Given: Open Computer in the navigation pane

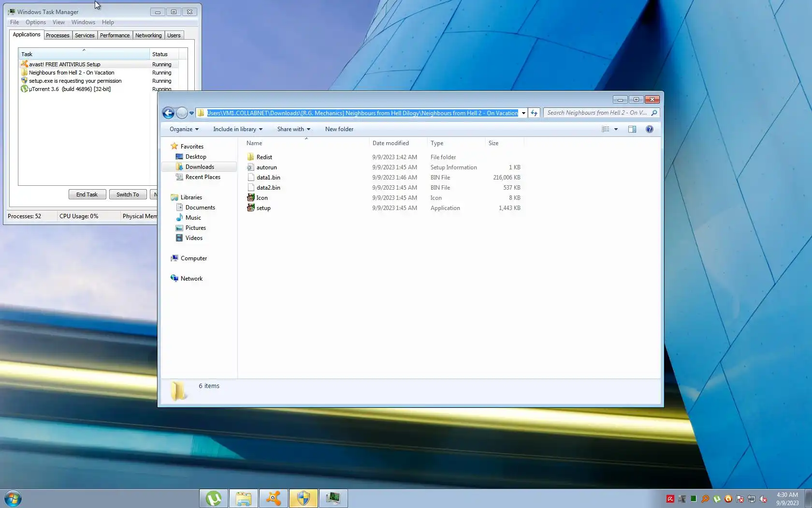Looking at the screenshot, I should tap(193, 258).
